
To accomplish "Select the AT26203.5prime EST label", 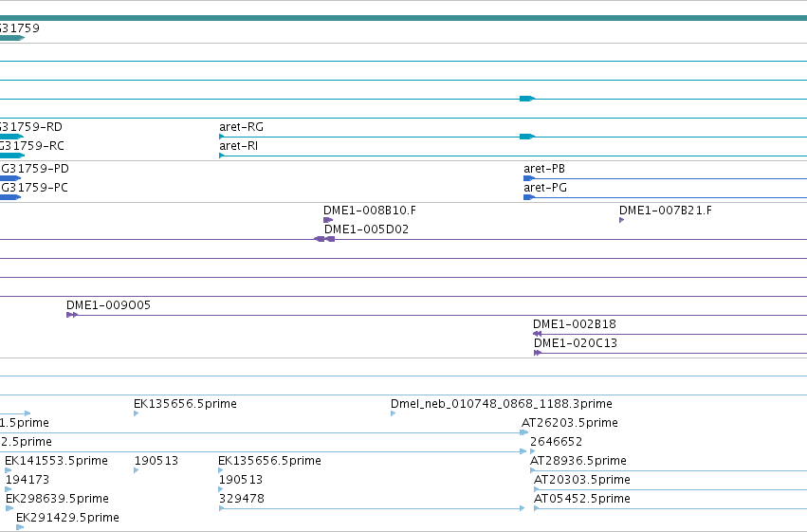I will 570,422.
